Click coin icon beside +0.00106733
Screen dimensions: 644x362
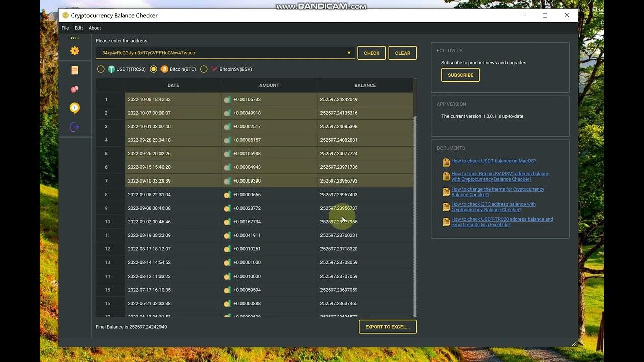(x=227, y=100)
